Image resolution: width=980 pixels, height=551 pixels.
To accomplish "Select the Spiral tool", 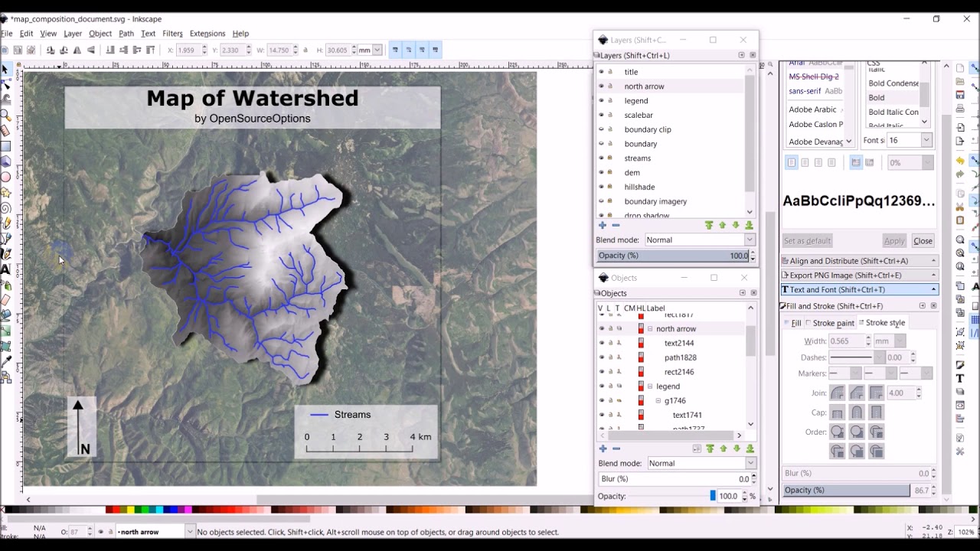I will coord(5,208).
